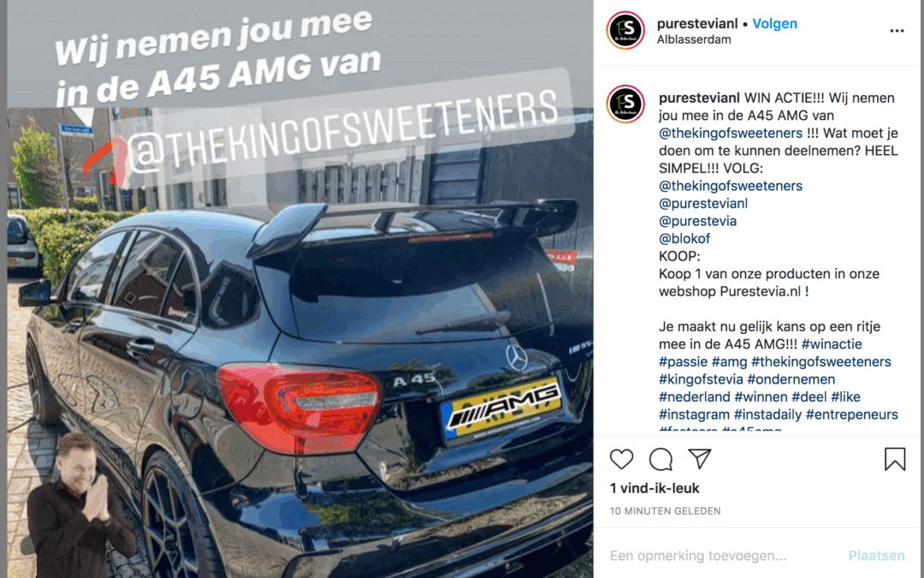Open purestevianl username in post header
The width and height of the screenshot is (924, 578).
pos(697,24)
